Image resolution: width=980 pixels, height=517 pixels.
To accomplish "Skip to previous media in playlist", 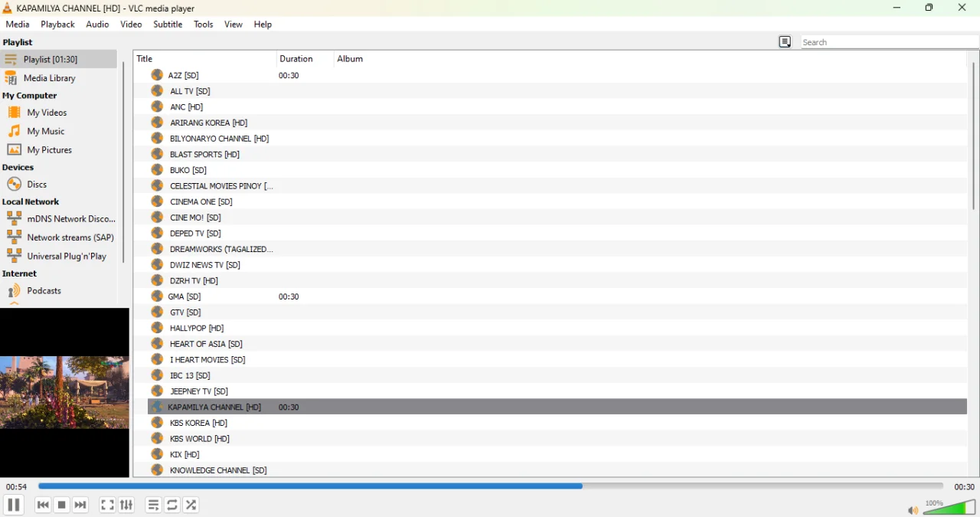I will pyautogui.click(x=43, y=505).
